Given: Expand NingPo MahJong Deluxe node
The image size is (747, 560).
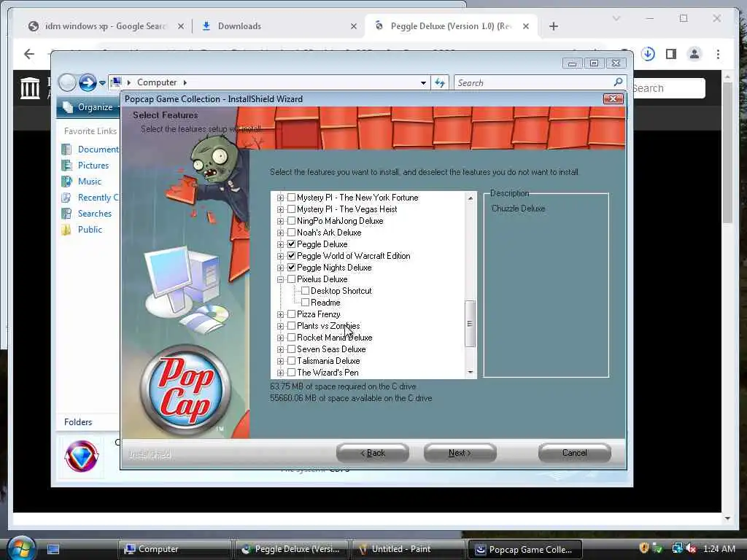Looking at the screenshot, I should 280,221.
